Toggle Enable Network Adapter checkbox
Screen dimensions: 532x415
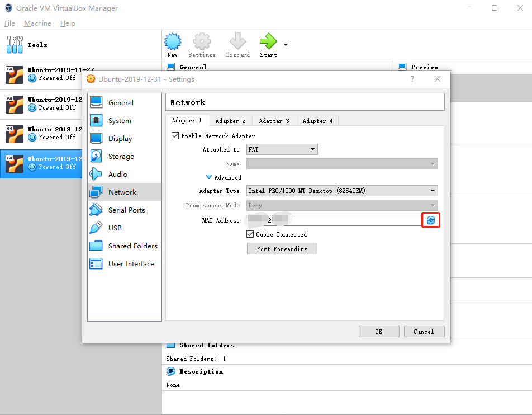click(x=175, y=136)
